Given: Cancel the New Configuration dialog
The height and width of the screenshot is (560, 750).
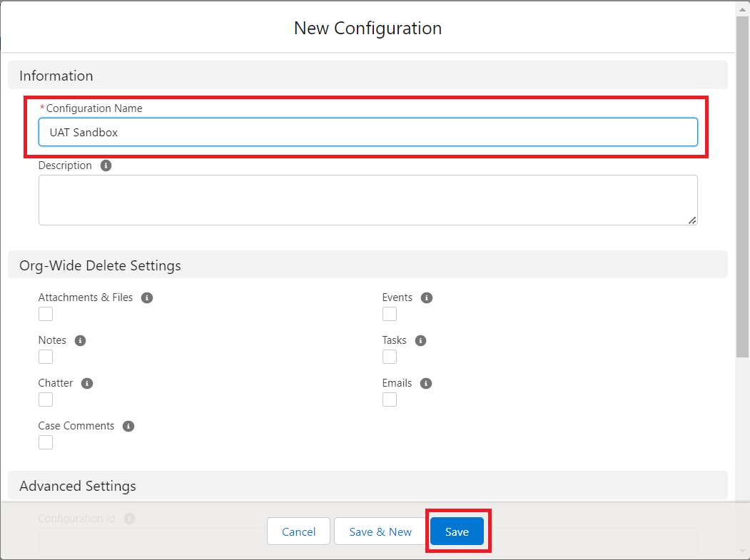Looking at the screenshot, I should tap(298, 531).
